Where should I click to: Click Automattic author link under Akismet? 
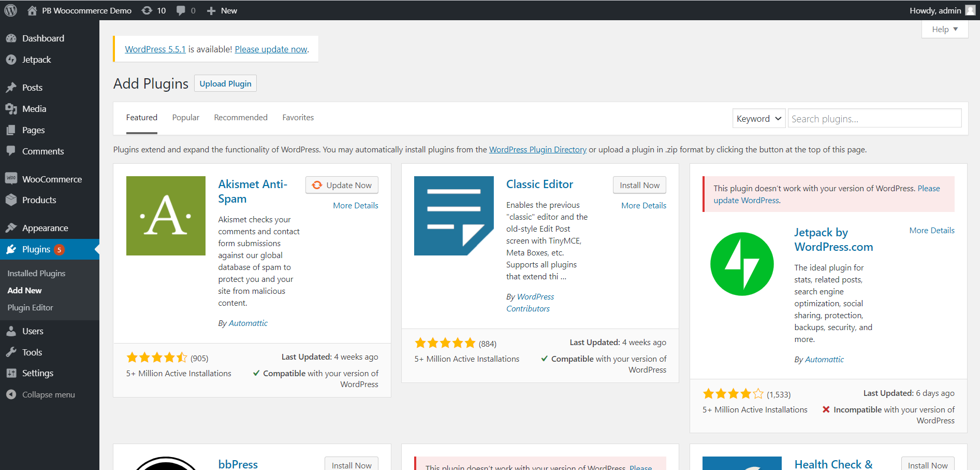[248, 323]
